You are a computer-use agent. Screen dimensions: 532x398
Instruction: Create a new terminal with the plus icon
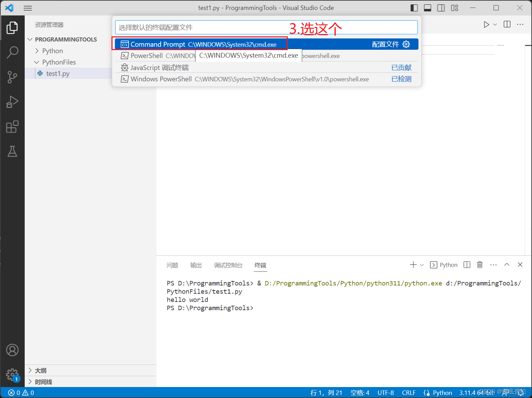point(413,265)
